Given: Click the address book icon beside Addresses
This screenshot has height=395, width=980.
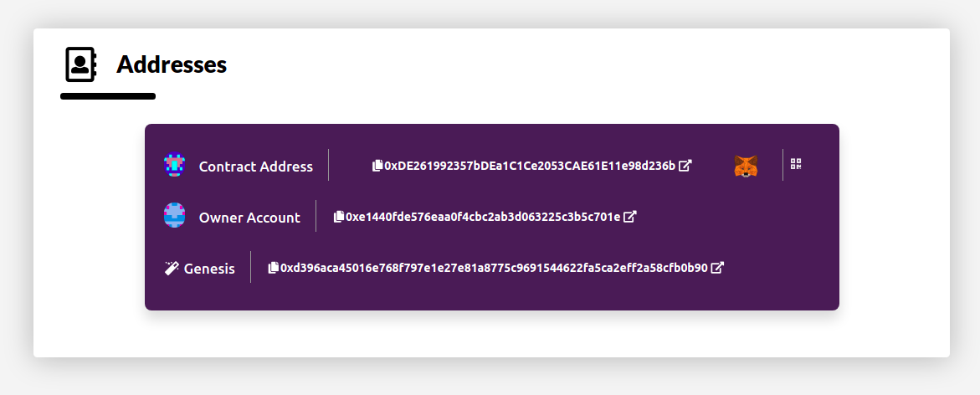Looking at the screenshot, I should 80,64.
